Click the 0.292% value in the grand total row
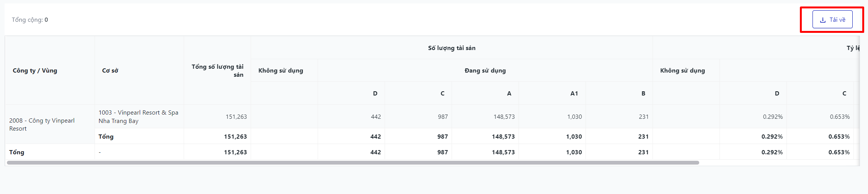Image resolution: width=868 pixels, height=194 pixels. [772, 152]
